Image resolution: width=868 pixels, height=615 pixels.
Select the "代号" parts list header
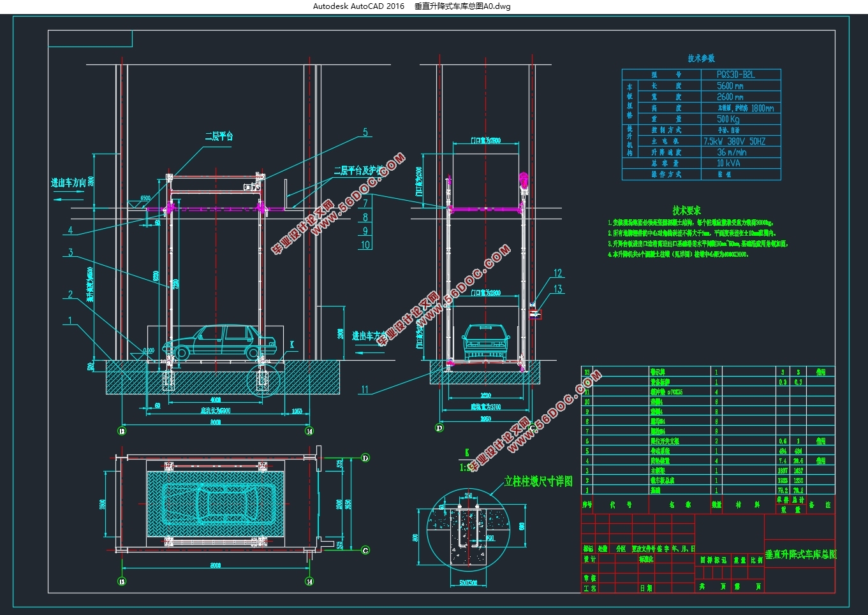pyautogui.click(x=621, y=504)
